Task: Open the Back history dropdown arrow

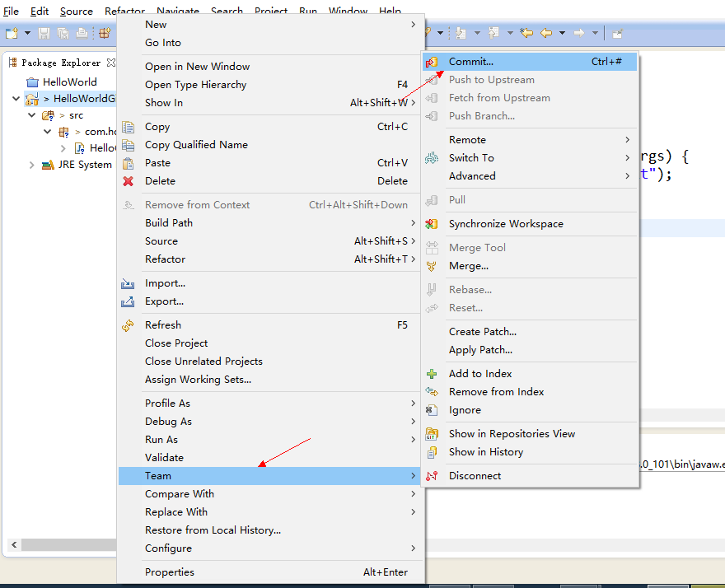Action: point(562,33)
